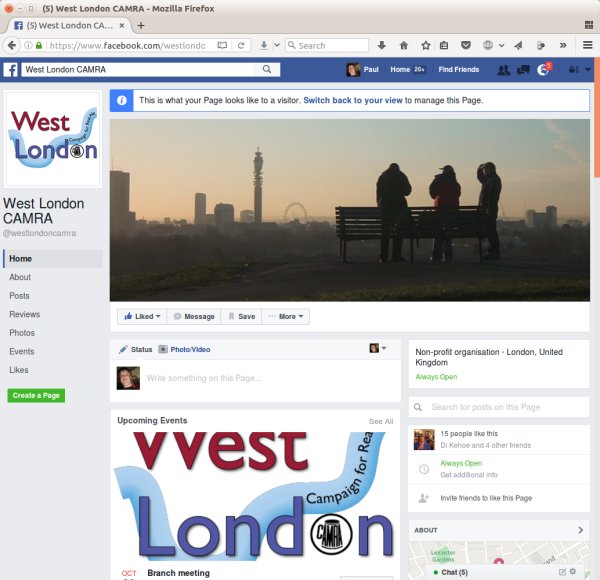600x580 pixels.
Task: Click the Firefox back arrow button
Action: coord(12,45)
